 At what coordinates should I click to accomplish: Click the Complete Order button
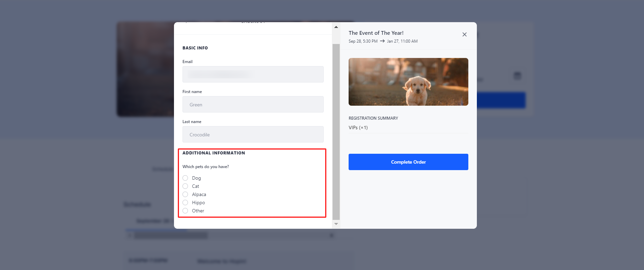[408, 162]
